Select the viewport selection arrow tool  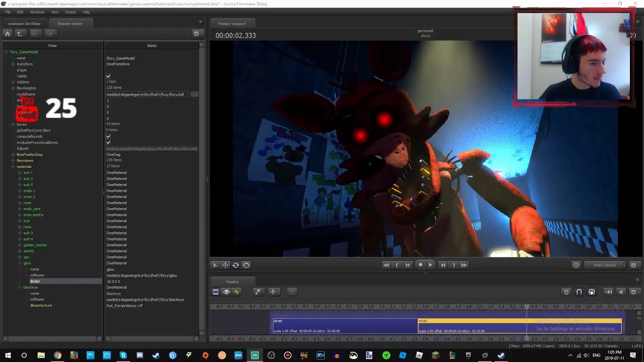pyautogui.click(x=215, y=265)
